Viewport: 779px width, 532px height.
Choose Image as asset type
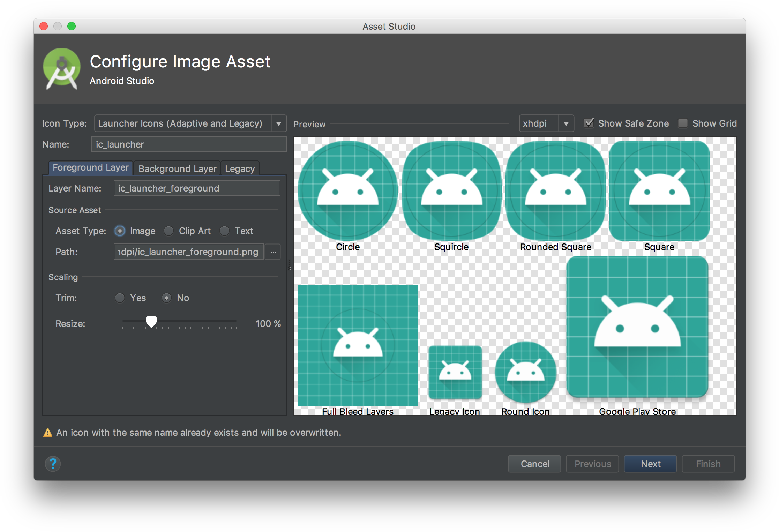click(x=120, y=231)
